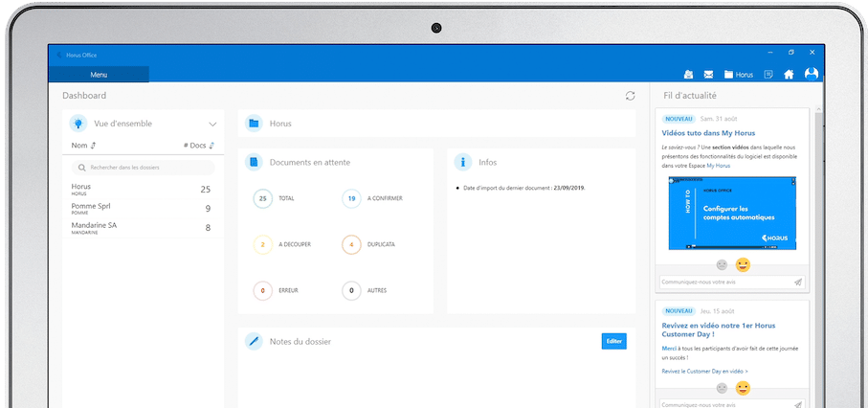Click the NOUVEAU badge dated Sam. 31 août
This screenshot has width=868, height=408.
(x=679, y=119)
